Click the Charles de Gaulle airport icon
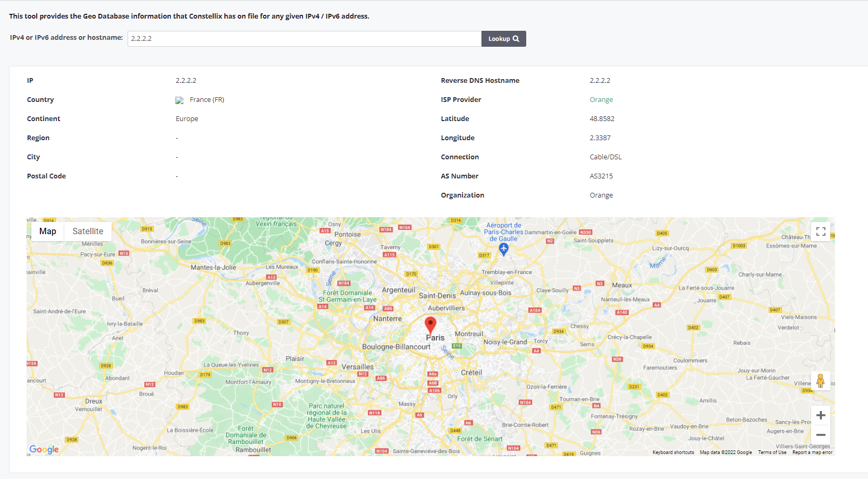 point(503,249)
